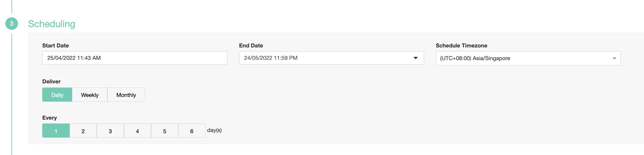Focus the Start Date input field
The image size is (644, 155).
point(134,58)
